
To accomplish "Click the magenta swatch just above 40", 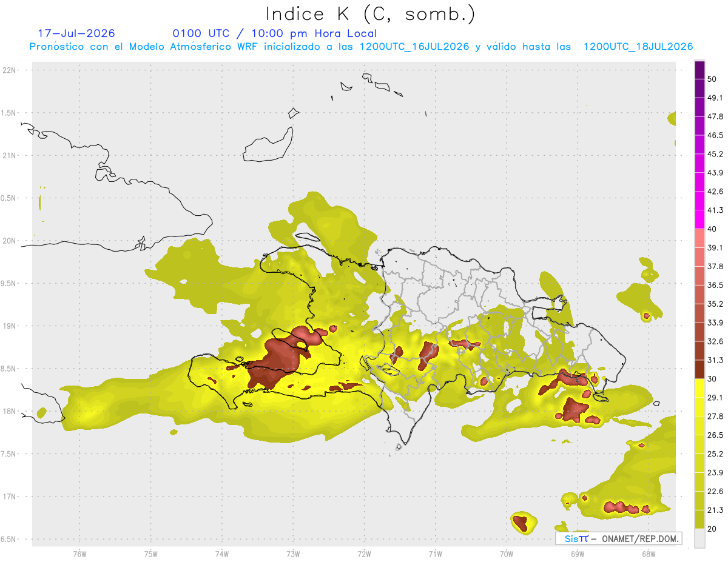I will 699,219.
